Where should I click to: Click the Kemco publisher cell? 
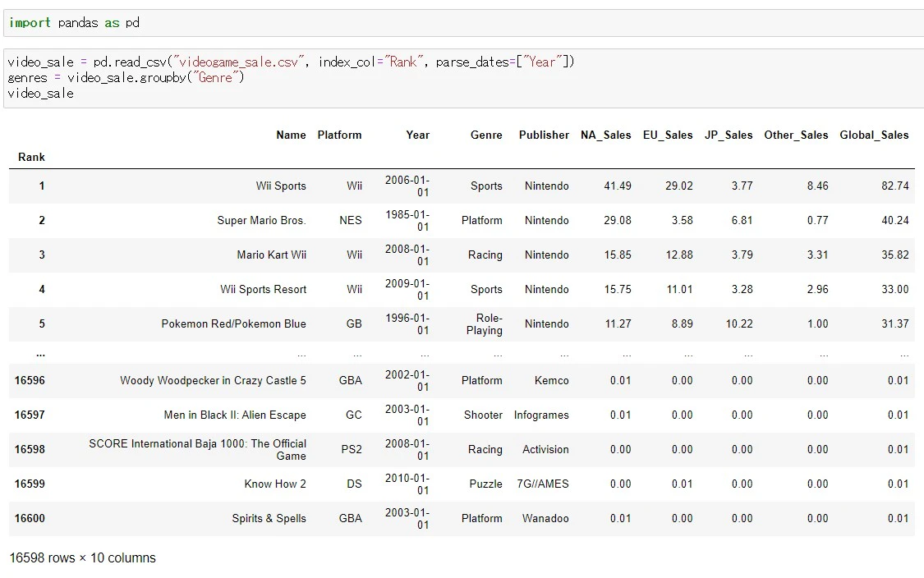pos(552,381)
